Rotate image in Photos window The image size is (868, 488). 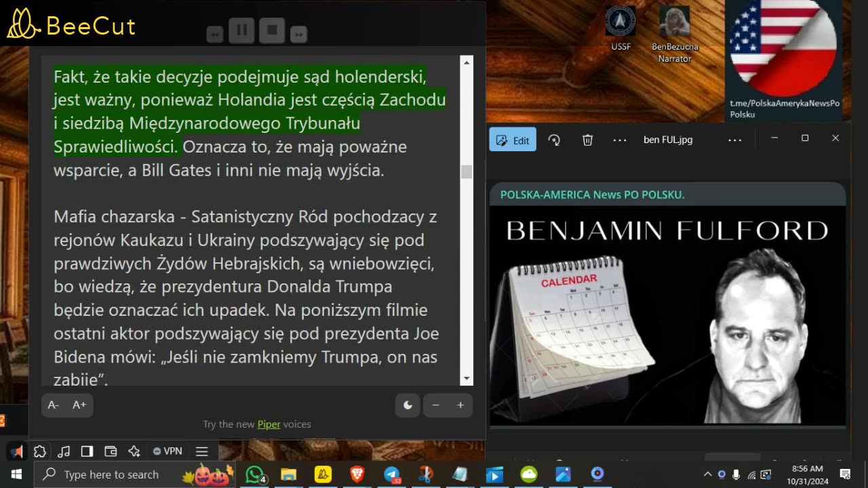pos(554,140)
